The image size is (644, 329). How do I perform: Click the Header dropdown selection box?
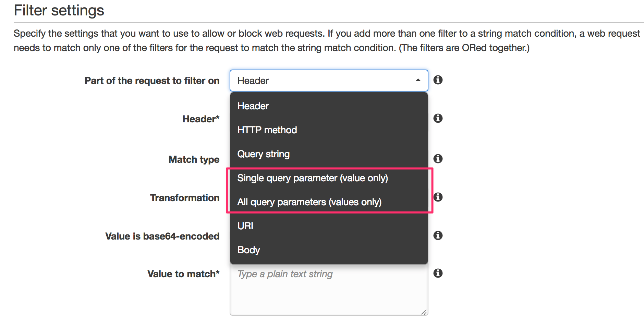322,81
